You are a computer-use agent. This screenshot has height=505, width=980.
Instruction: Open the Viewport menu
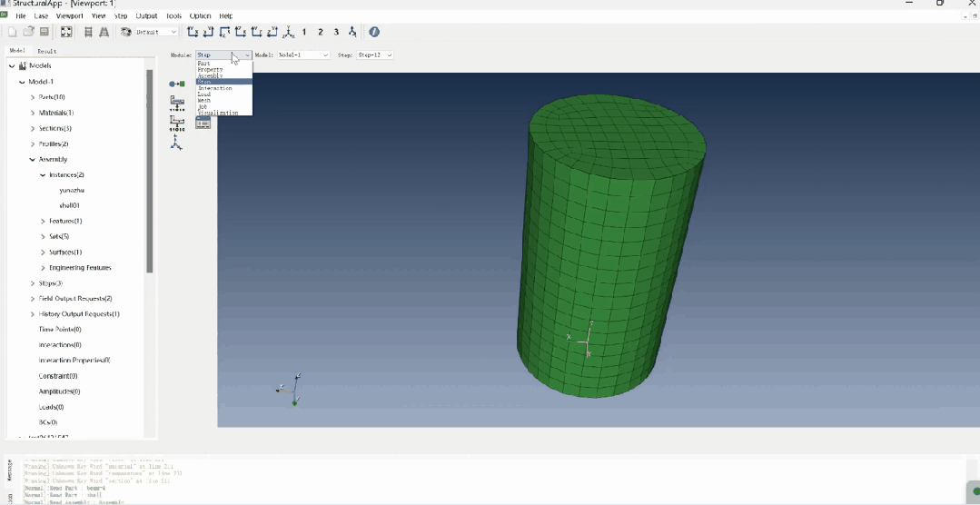click(x=69, y=15)
